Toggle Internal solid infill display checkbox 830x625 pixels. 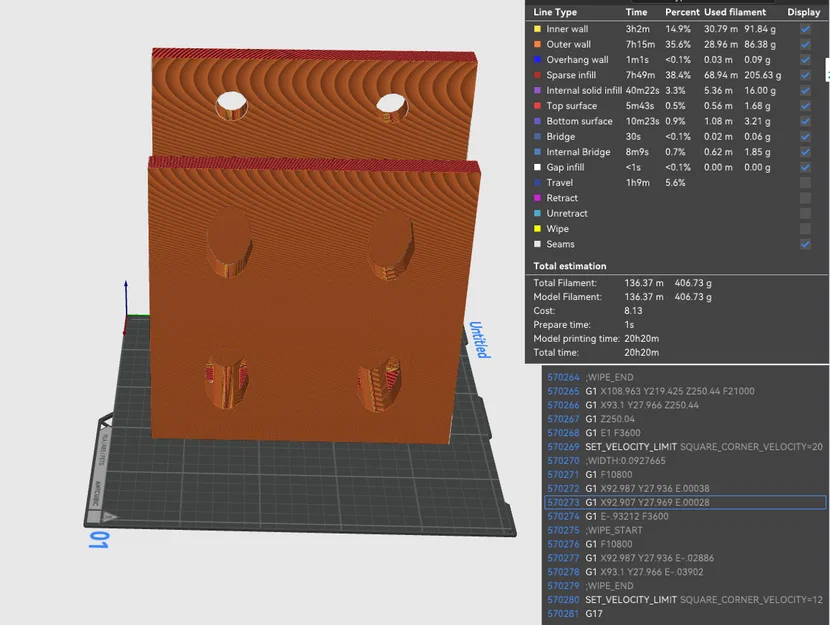click(x=805, y=90)
